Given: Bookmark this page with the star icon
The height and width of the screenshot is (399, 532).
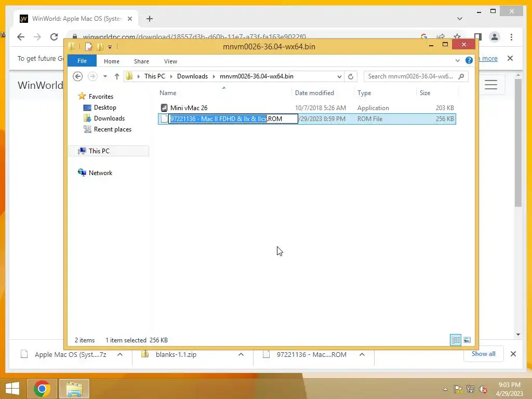Looking at the screenshot, I should [457, 36].
